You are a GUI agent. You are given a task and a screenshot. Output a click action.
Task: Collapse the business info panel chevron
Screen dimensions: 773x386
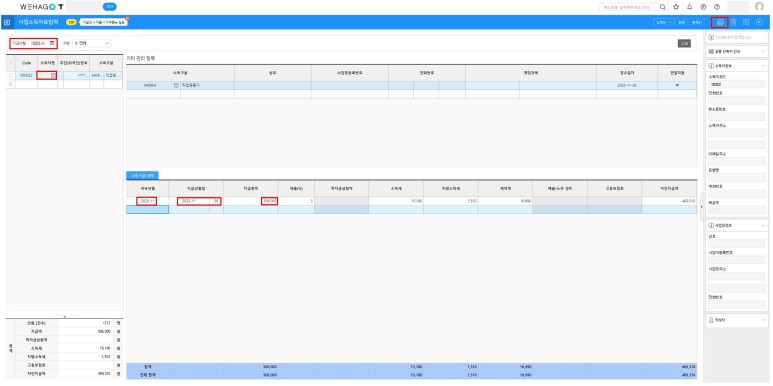click(x=763, y=225)
